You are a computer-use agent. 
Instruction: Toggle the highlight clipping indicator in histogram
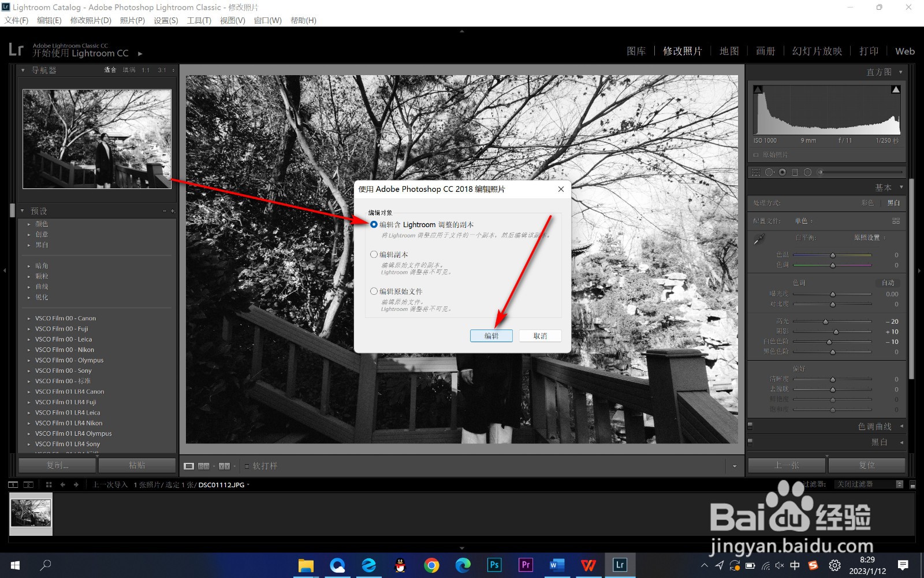(896, 90)
